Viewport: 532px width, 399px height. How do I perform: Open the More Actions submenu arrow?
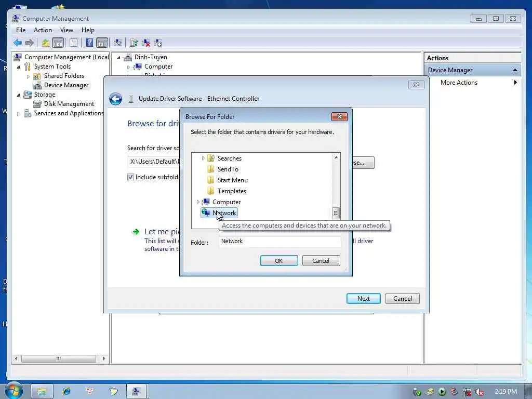pos(515,83)
